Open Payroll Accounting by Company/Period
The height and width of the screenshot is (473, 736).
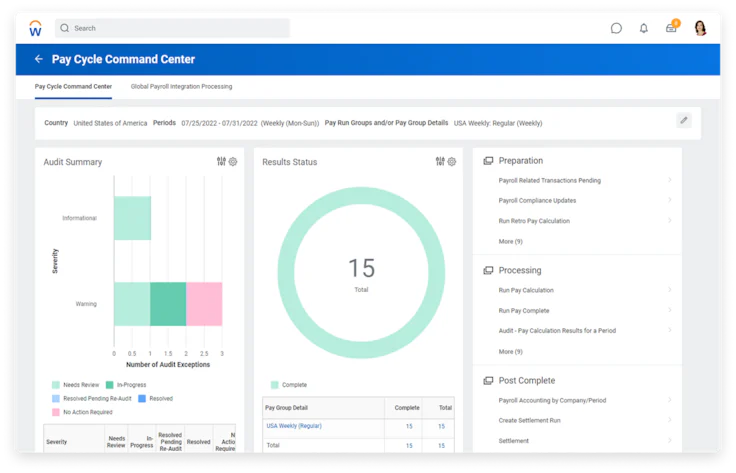(x=552, y=401)
